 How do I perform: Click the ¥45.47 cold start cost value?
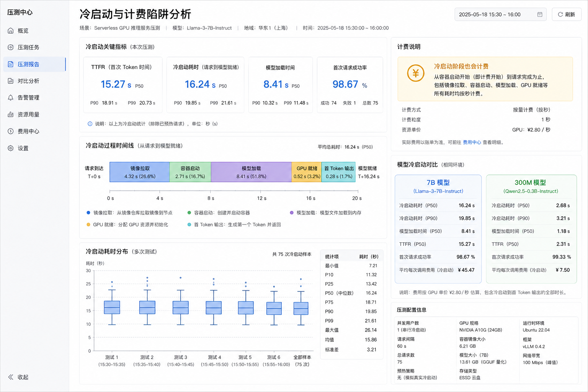pyautogui.click(x=466, y=270)
